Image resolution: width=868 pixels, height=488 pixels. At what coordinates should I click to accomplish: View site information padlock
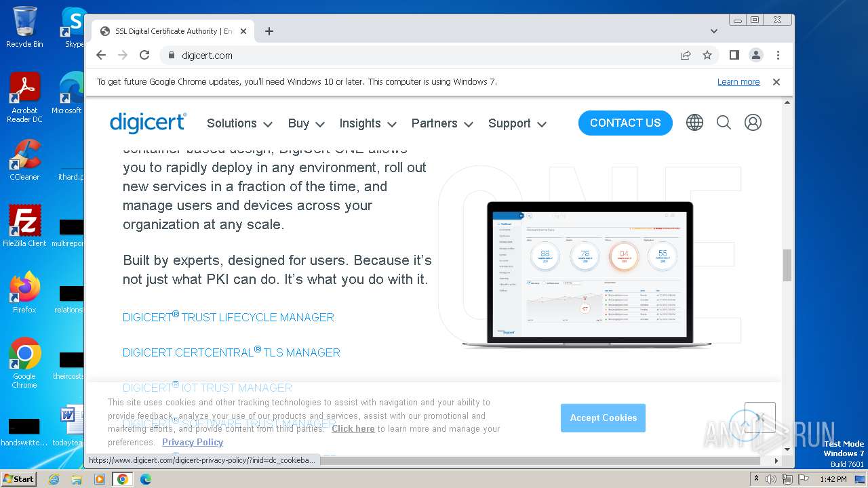pyautogui.click(x=171, y=56)
